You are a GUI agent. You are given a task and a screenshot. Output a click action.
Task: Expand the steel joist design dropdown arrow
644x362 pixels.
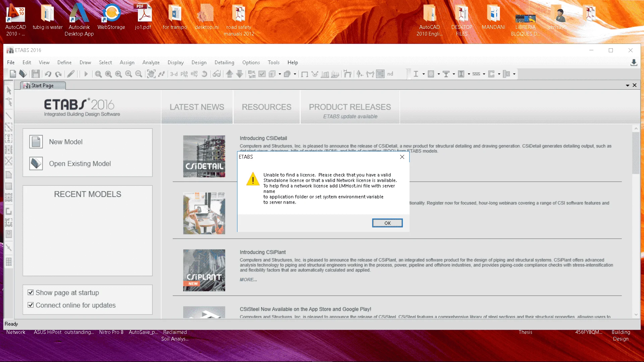click(x=484, y=74)
